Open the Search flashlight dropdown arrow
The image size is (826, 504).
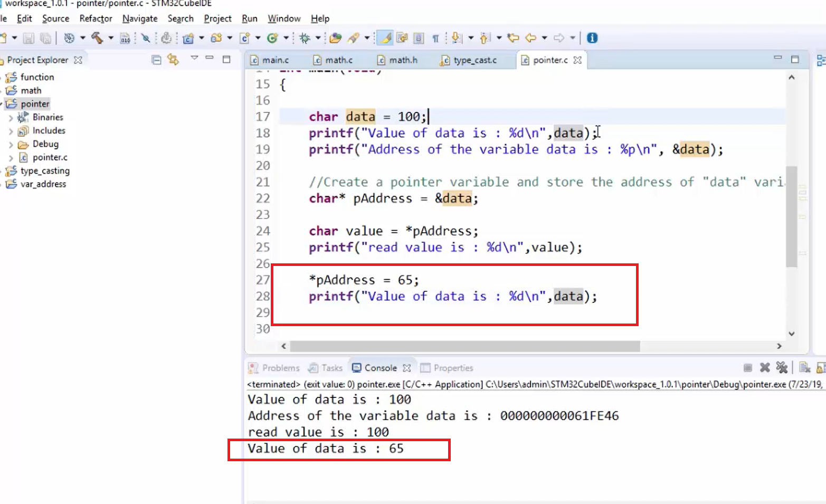click(x=367, y=38)
